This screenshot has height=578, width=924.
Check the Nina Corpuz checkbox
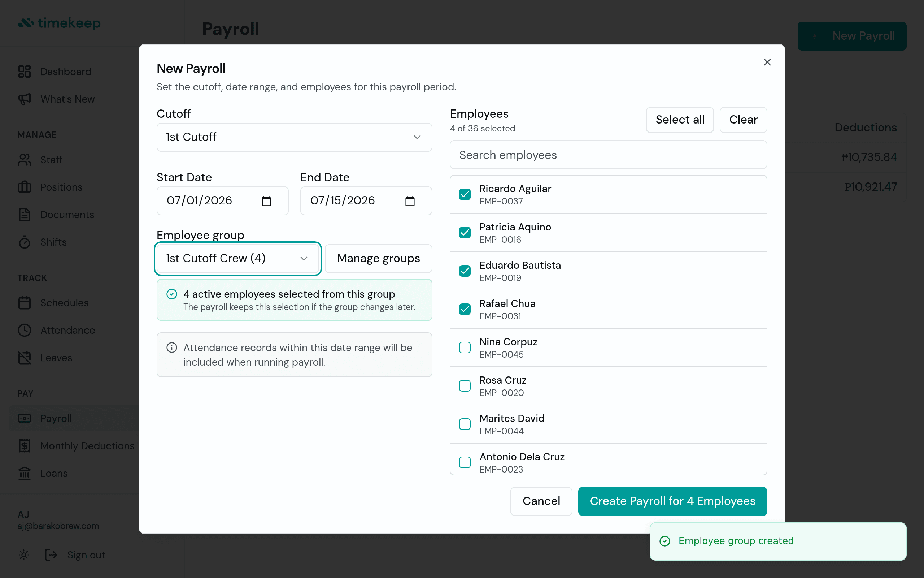(465, 348)
